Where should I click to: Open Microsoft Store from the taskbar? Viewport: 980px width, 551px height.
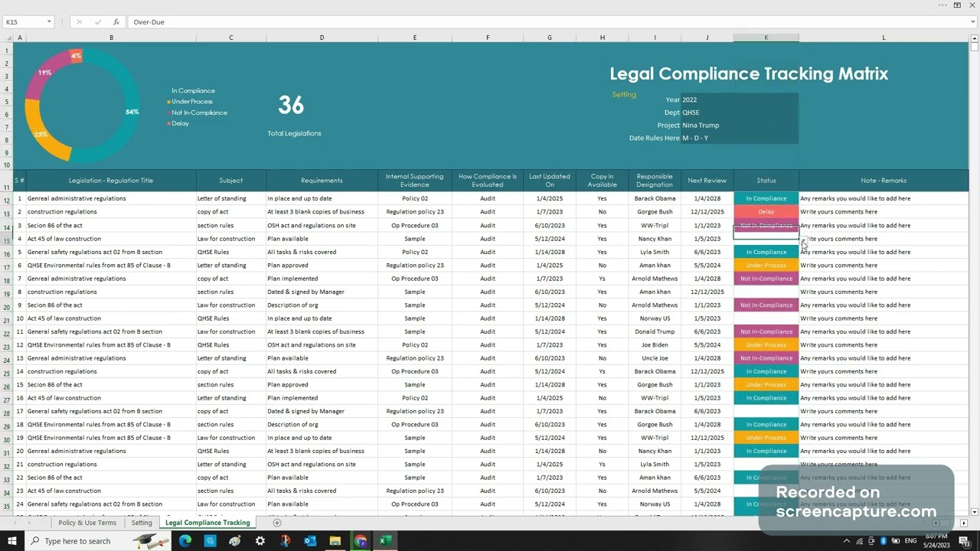click(210, 541)
